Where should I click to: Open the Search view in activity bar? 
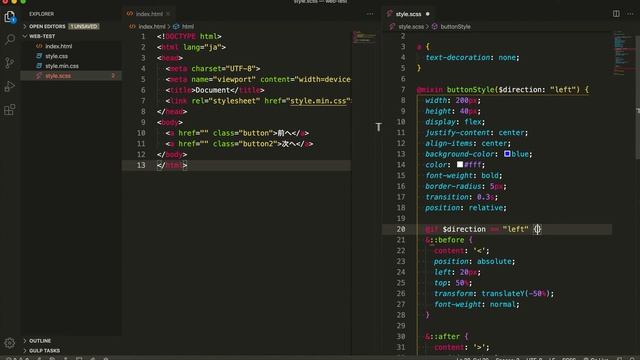click(x=10, y=40)
